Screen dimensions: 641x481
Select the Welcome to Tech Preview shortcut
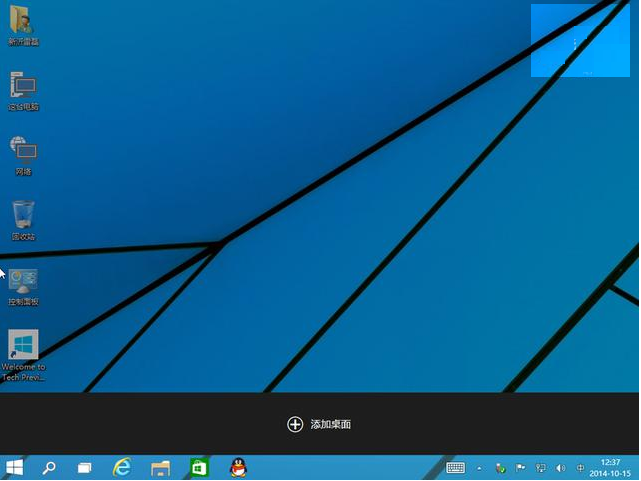(23, 355)
